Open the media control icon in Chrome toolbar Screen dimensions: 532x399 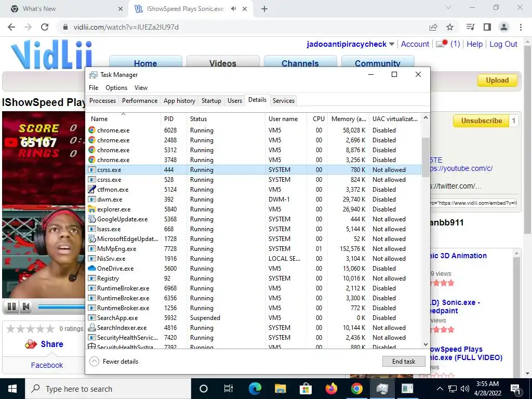[471, 27]
